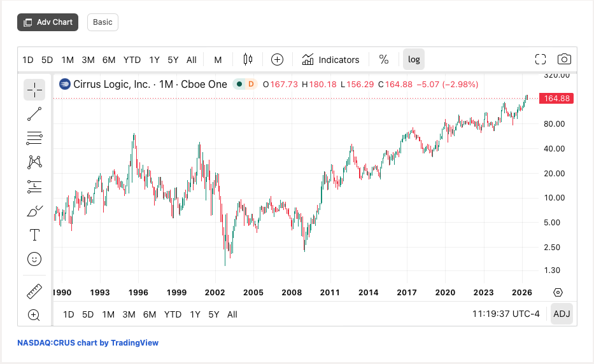Select 5Y range in top toolbar

[173, 60]
